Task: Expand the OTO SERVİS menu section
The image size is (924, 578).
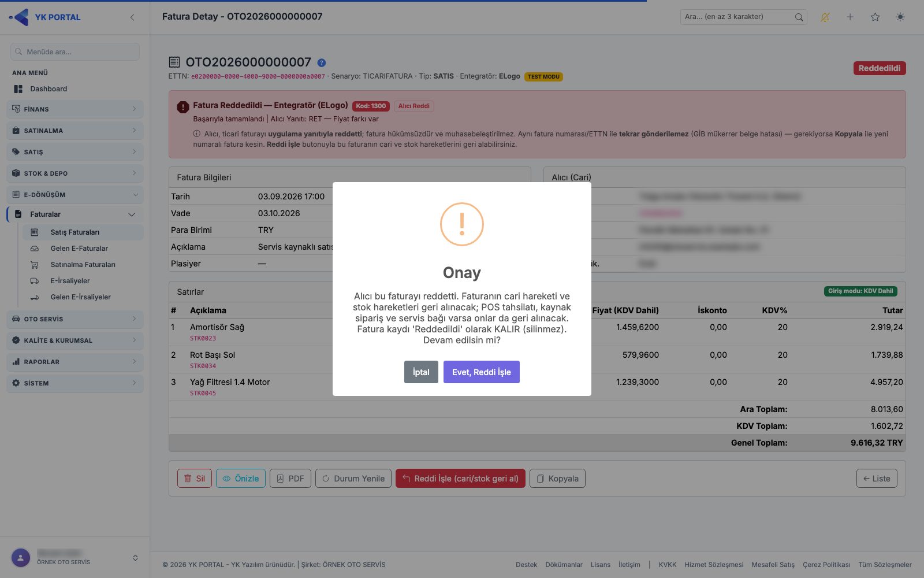Action: (75, 319)
